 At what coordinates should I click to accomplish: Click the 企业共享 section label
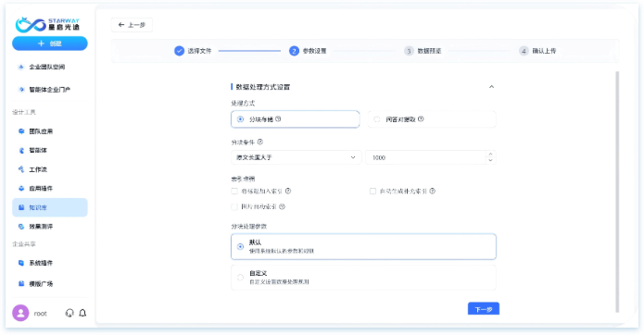(x=24, y=244)
